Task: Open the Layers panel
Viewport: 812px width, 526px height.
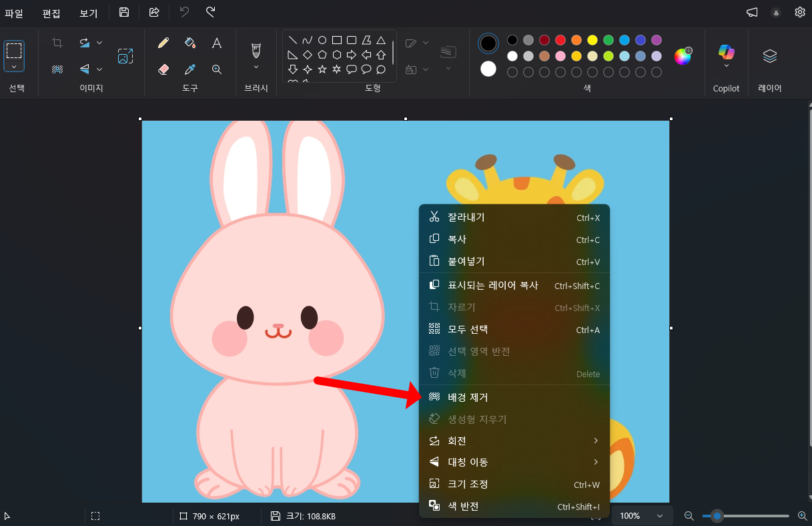Action: click(769, 55)
